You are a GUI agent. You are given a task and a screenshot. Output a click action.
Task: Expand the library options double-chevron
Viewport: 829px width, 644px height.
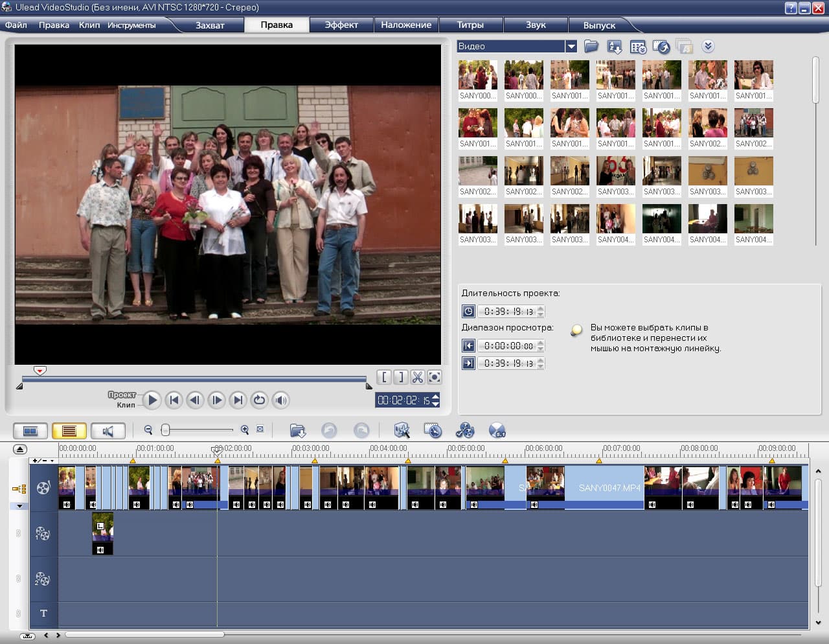[708, 46]
